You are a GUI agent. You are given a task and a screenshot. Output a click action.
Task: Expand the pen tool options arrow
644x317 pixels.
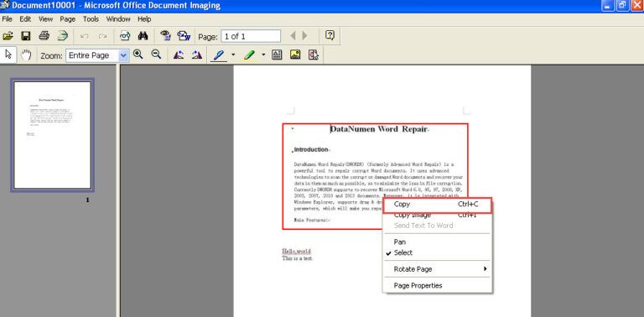(233, 55)
